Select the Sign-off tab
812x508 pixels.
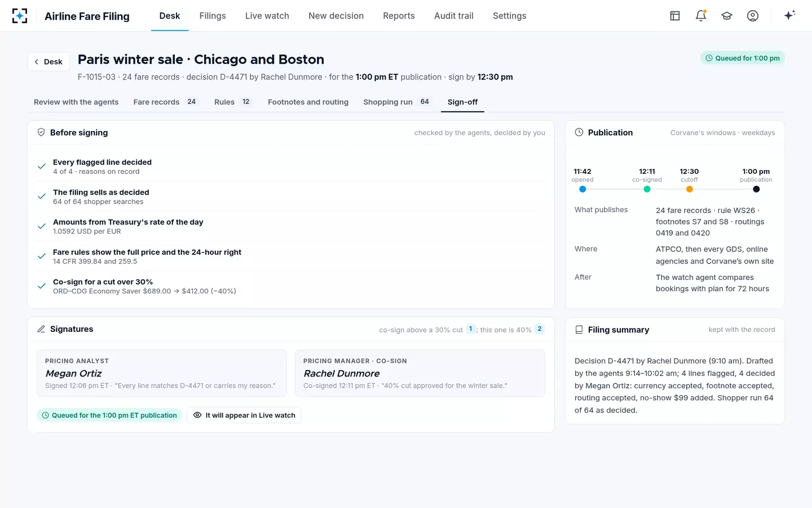[462, 102]
